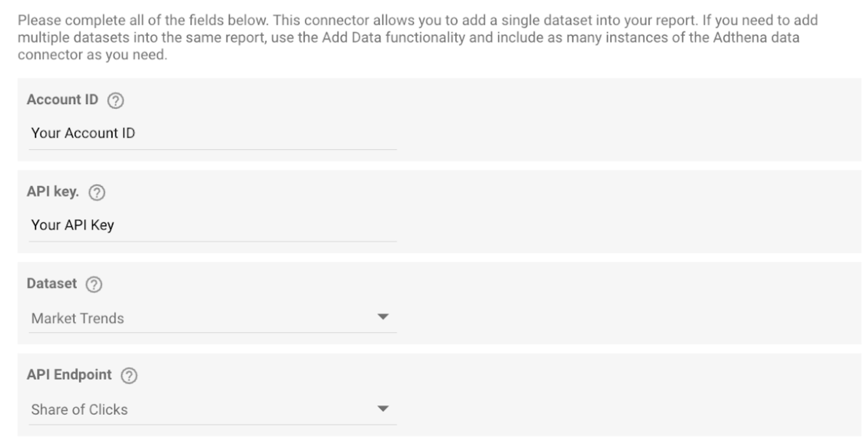
Task: Click the 'Account ID' field label
Action: coord(63,100)
